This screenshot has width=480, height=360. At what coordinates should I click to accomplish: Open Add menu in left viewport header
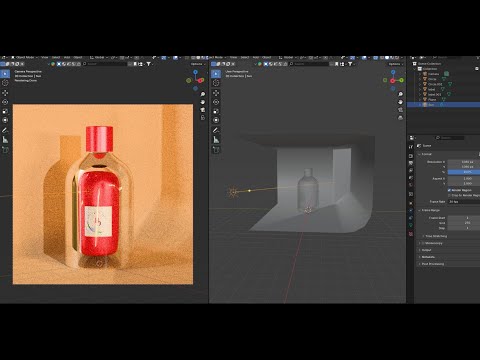tap(67, 58)
